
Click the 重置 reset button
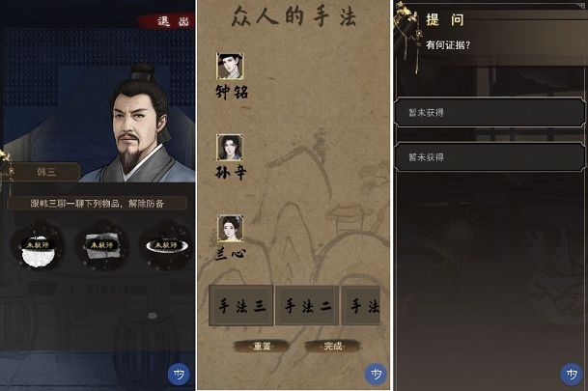click(262, 346)
